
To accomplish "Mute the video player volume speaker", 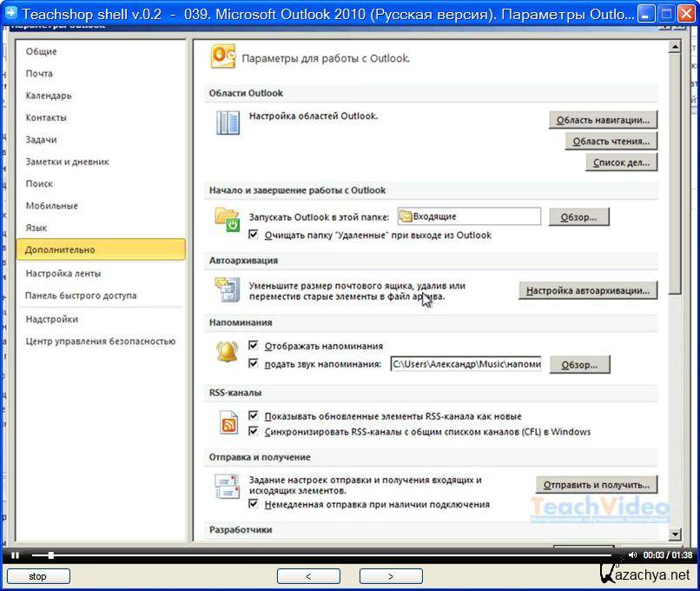I will point(632,554).
